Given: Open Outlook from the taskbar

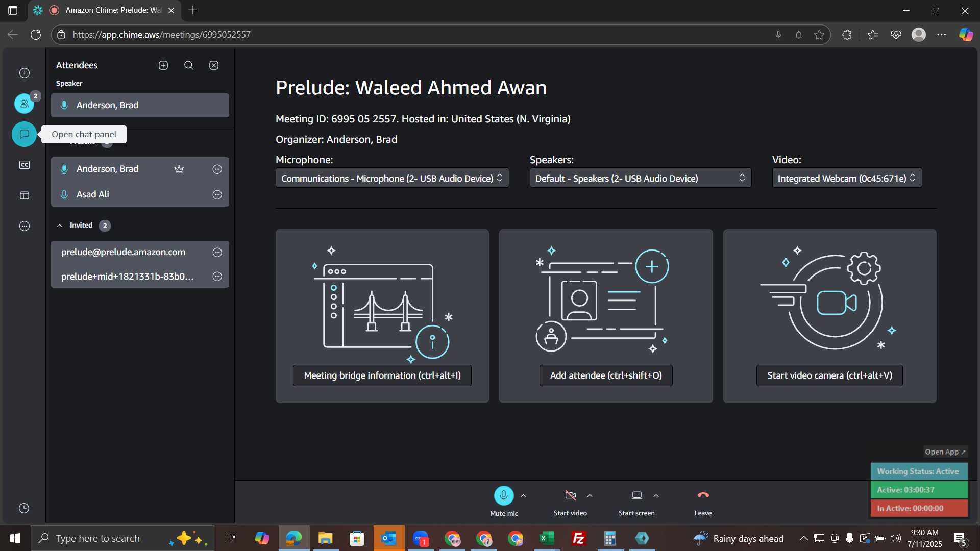Looking at the screenshot, I should tap(389, 538).
